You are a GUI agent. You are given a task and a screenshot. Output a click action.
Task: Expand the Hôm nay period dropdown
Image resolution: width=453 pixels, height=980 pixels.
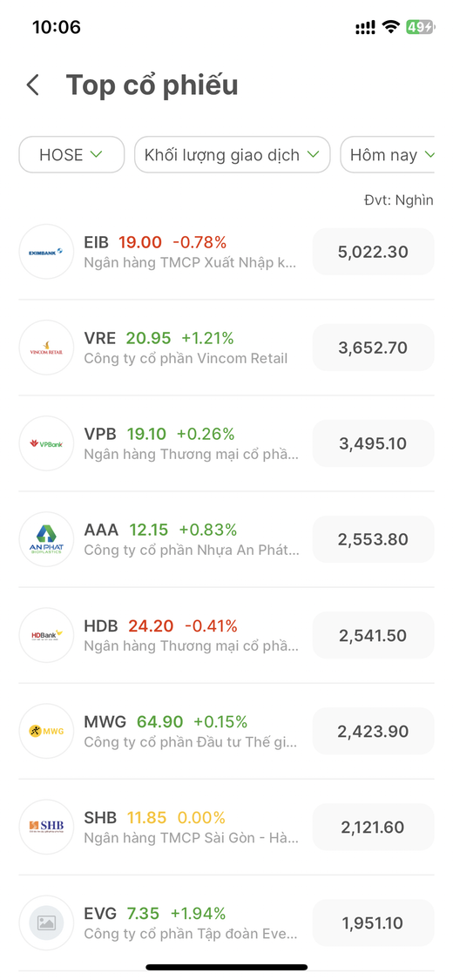click(x=388, y=154)
